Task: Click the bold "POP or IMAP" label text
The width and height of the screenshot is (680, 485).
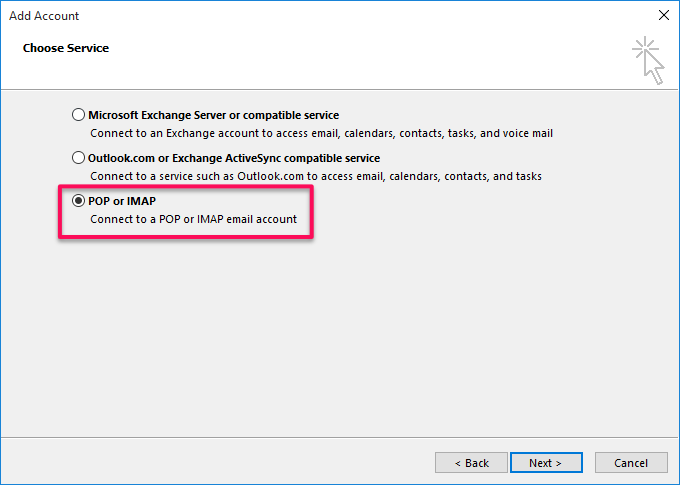Action: coord(122,201)
